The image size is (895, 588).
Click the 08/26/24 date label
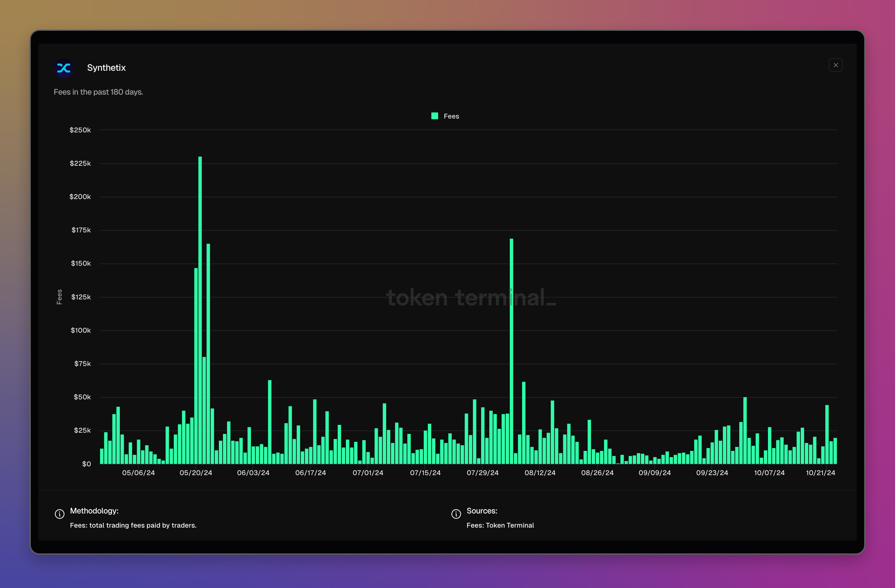(597, 473)
